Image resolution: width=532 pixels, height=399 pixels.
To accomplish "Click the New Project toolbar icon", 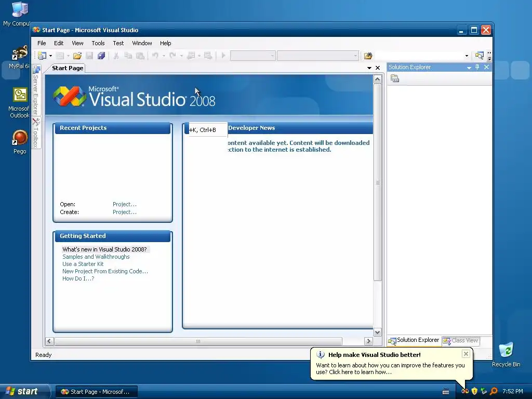I will point(42,55).
